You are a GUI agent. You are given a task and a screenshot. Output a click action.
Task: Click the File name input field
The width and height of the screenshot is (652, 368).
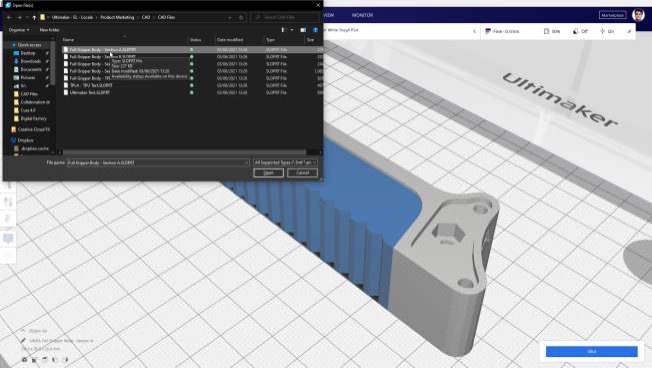coord(158,163)
